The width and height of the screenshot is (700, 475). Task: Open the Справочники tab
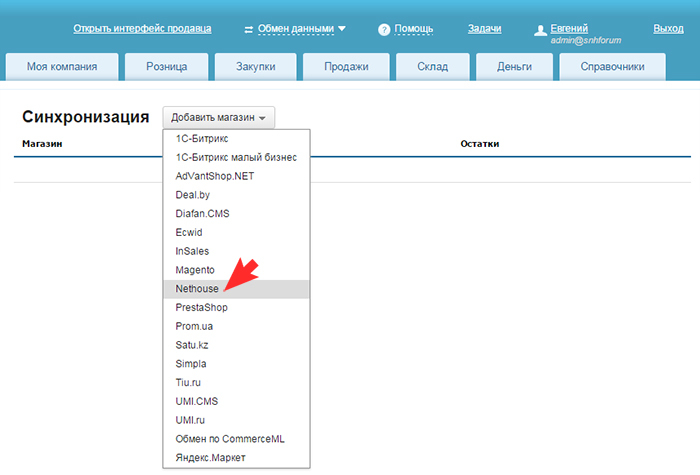pyautogui.click(x=612, y=67)
